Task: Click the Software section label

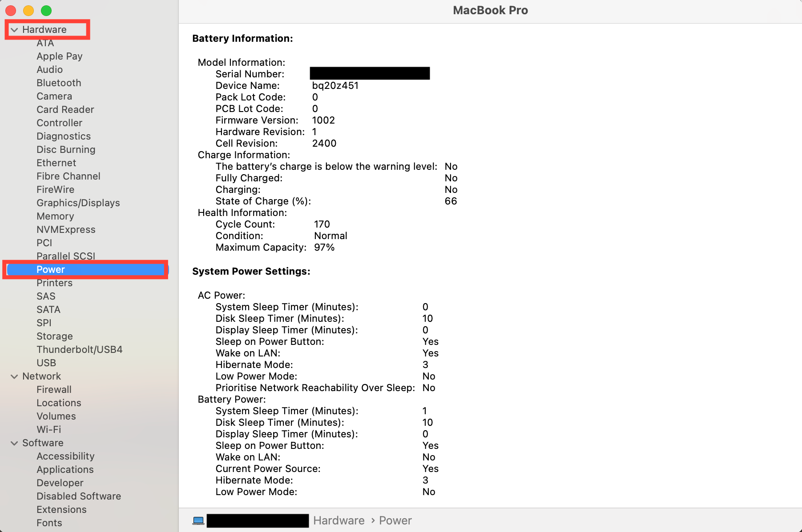Action: (43, 443)
